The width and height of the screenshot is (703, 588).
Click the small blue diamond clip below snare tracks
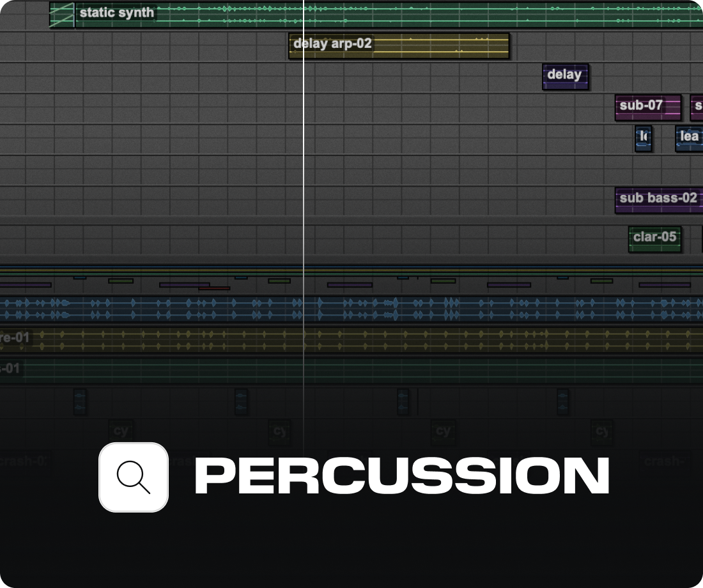[79, 403]
